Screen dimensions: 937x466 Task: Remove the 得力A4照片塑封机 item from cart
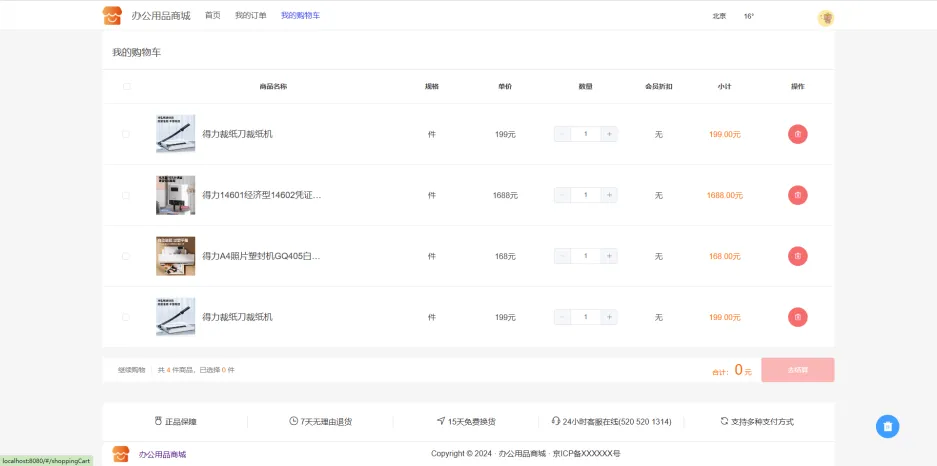click(797, 256)
